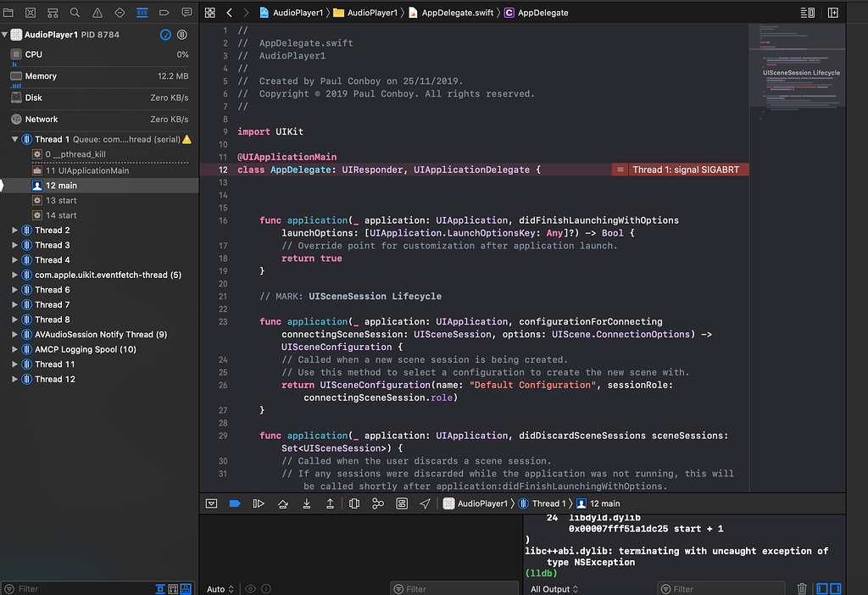The image size is (868, 595).
Task: Deactivate all breakpoints
Action: click(235, 503)
